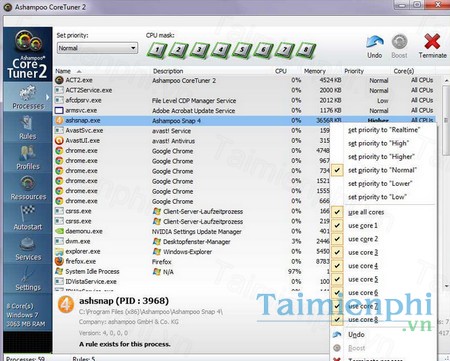Viewport: 450px width, 361px height.
Task: Toggle "use core 2" in context menu
Action: pyautogui.click(x=384, y=239)
